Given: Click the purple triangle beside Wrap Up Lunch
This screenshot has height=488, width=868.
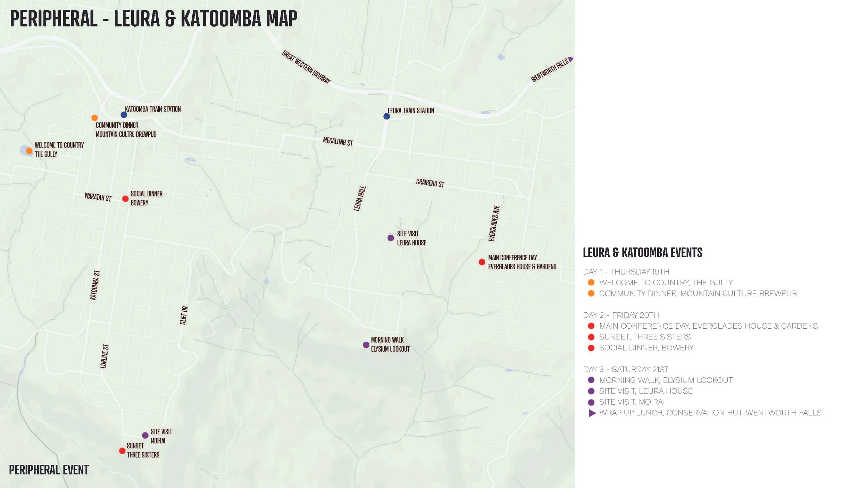Looking at the screenshot, I should tap(592, 413).
